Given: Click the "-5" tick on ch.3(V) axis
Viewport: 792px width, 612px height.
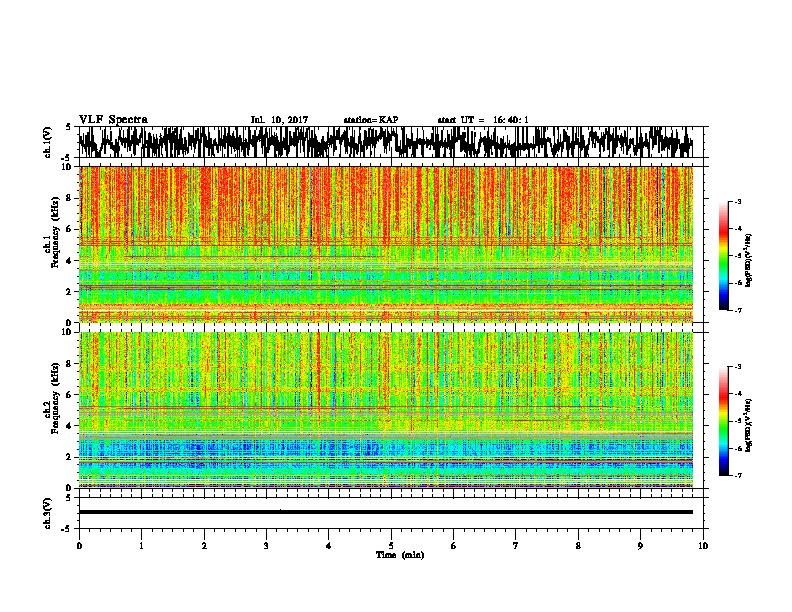Looking at the screenshot, I should coord(67,529).
